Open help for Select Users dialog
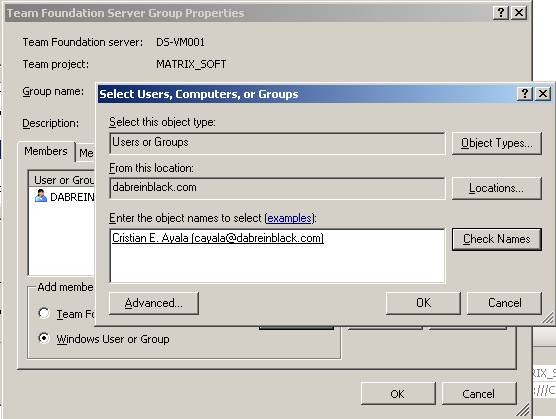 point(525,94)
